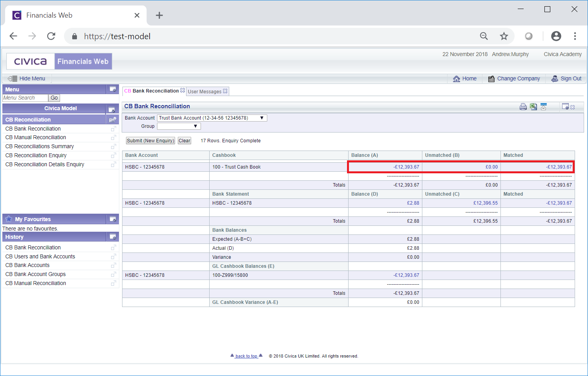Open the Group dropdown

[179, 126]
